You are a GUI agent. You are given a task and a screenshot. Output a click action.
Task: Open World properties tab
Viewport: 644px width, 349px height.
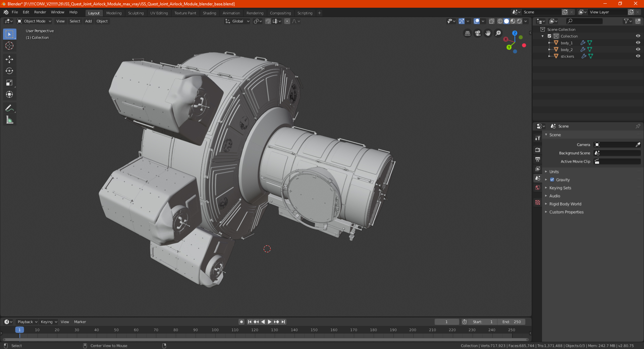click(x=538, y=188)
